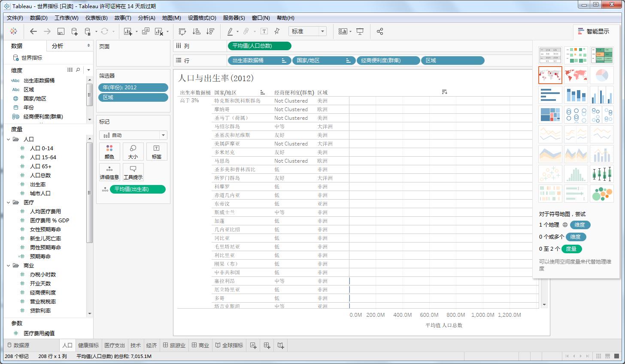The width and height of the screenshot is (625, 364).
Task: Choose the stacked bars chart in Show Me
Action: click(x=576, y=95)
